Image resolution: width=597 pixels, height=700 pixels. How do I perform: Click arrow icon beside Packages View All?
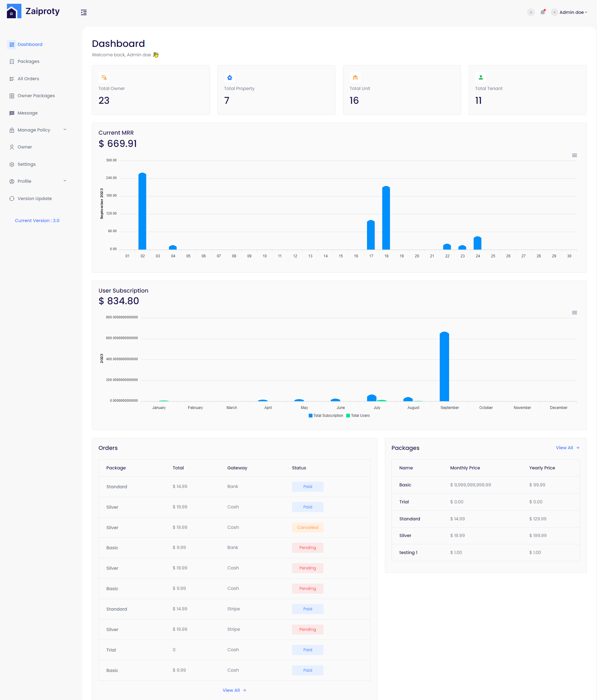pos(578,448)
